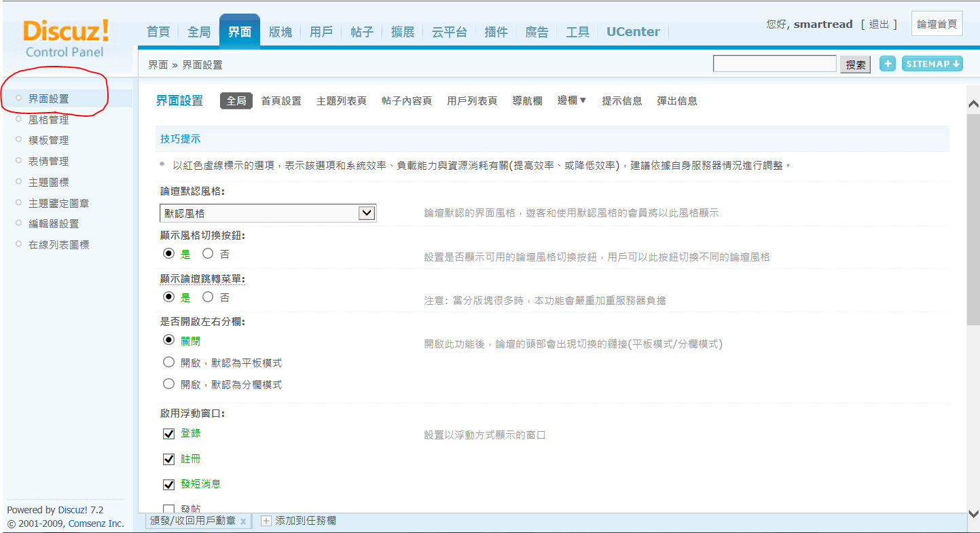Check the 發帖 floating window checkbox
980x533 pixels.
click(x=169, y=509)
